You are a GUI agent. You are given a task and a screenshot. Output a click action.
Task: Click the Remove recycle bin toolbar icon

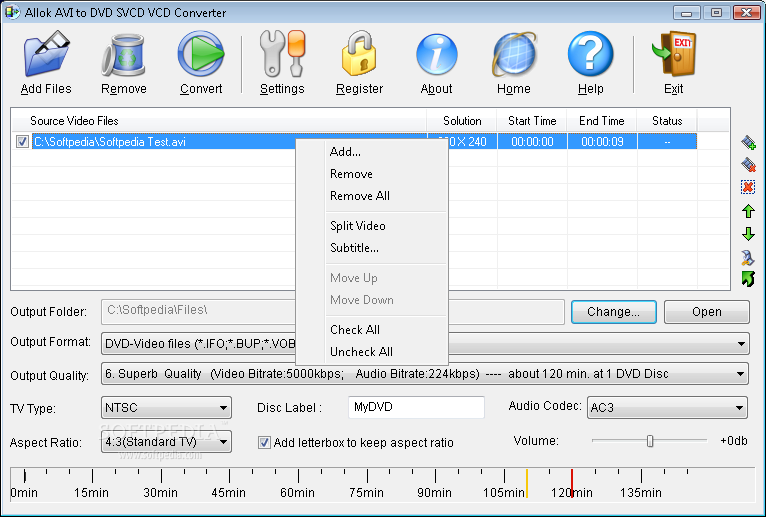124,54
